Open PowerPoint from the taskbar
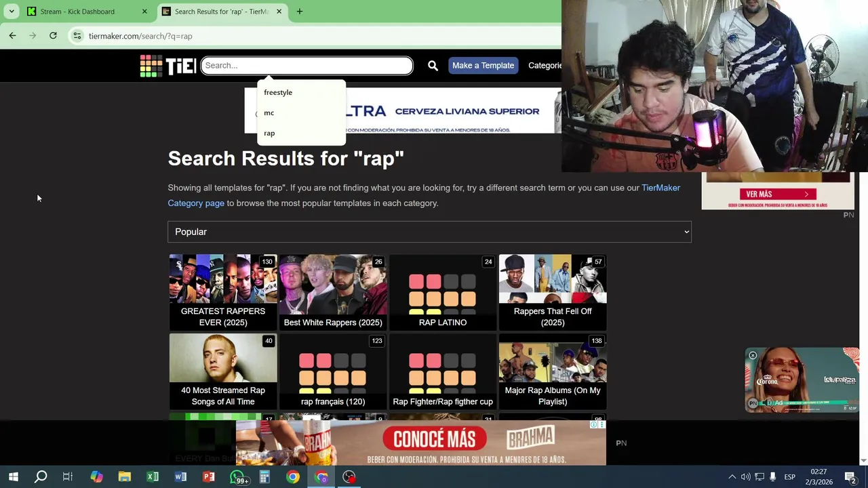868x488 pixels. click(209, 477)
